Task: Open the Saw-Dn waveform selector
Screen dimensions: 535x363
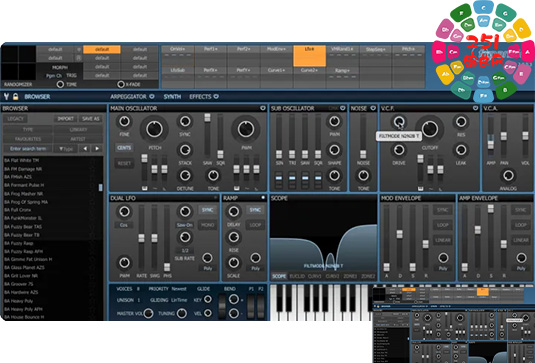Action: coord(185,225)
